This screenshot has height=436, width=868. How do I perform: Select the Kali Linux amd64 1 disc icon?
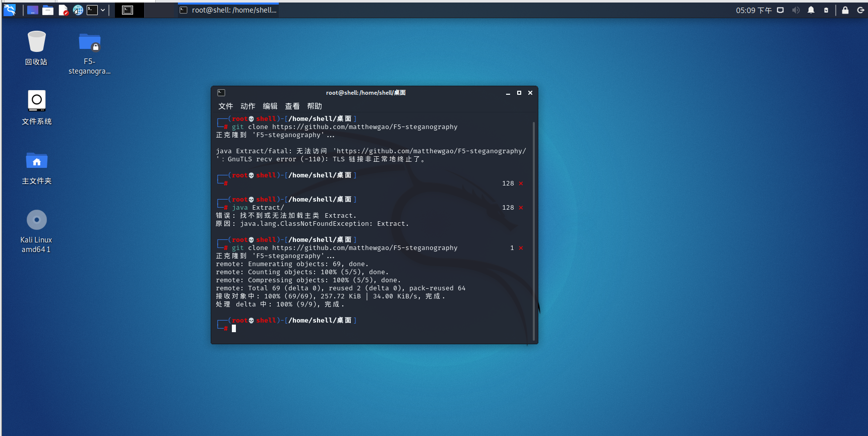coord(36,231)
